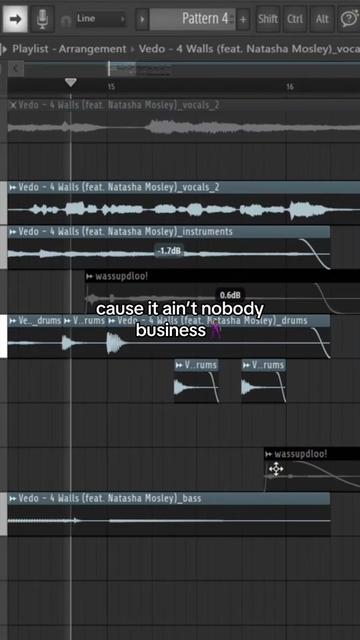Select lower wassupdloo! clip title

300,454
